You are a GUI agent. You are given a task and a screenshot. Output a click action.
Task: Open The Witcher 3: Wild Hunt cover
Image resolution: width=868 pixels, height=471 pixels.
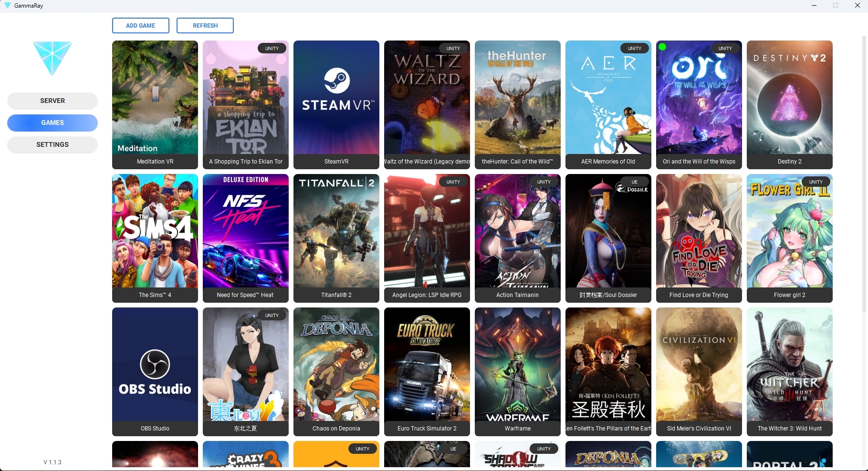coord(789,365)
